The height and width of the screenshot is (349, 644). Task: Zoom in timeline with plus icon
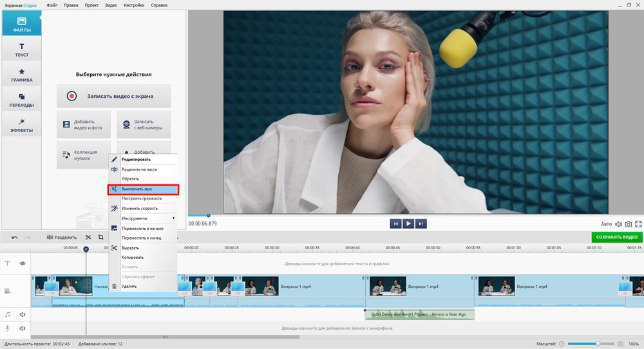coord(620,344)
